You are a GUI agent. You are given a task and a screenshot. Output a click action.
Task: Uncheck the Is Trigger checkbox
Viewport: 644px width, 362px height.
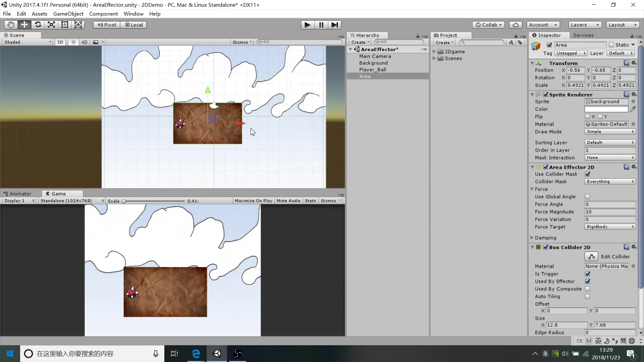tap(587, 274)
